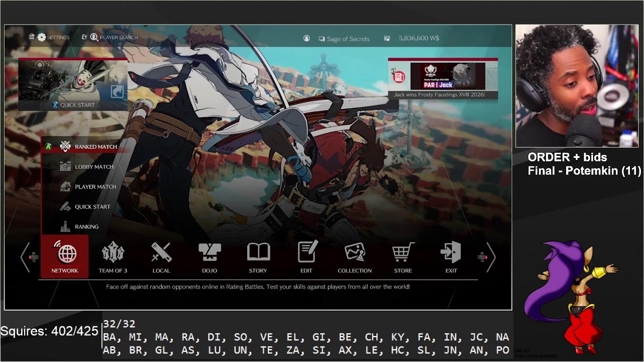Viewport: 644px width, 362px height.
Task: Click the hamburger list icon left of Settings
Action: [32, 37]
